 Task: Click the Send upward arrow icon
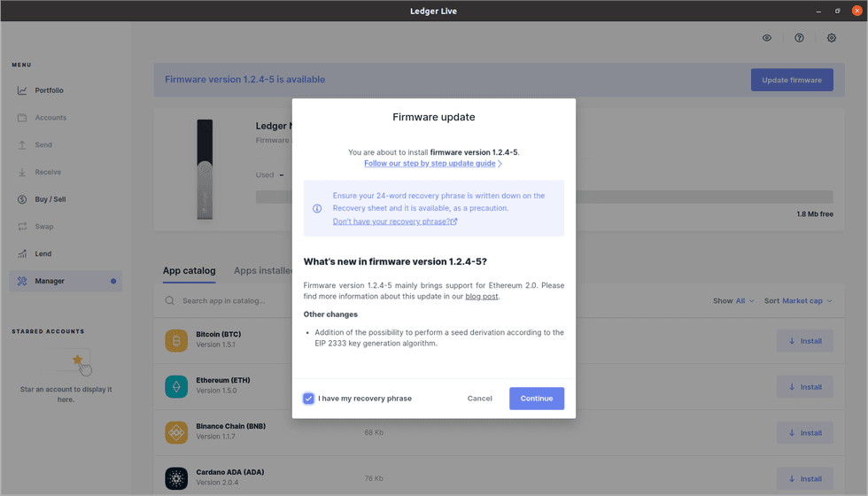point(22,144)
